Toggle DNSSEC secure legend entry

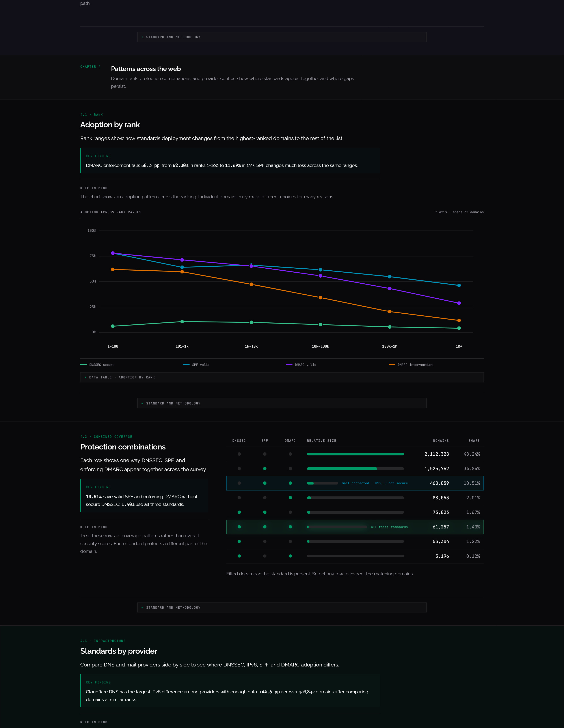(x=97, y=365)
